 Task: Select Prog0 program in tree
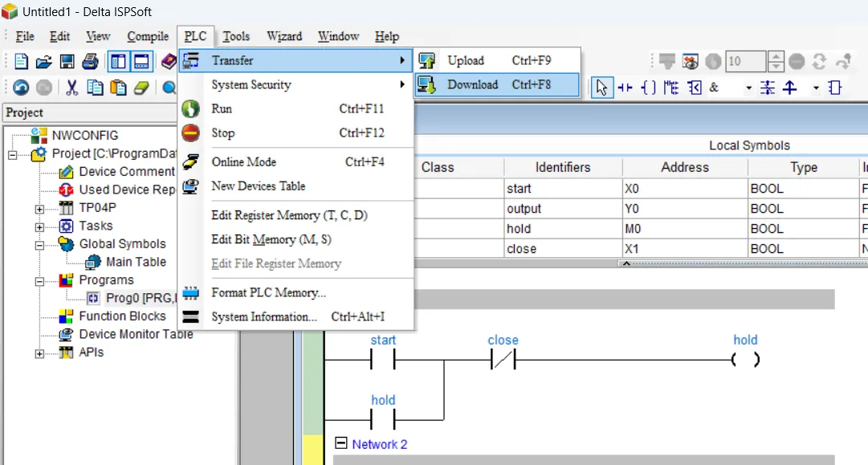(x=141, y=298)
